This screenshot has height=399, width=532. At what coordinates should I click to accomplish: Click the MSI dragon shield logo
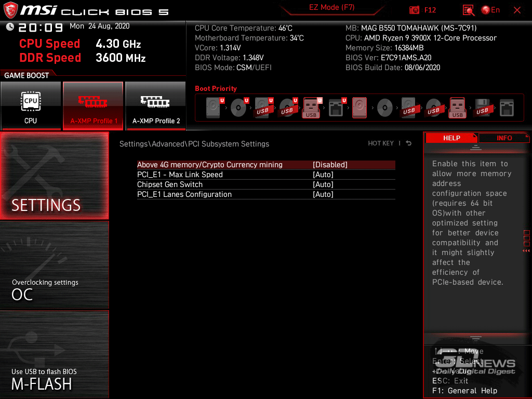10,10
